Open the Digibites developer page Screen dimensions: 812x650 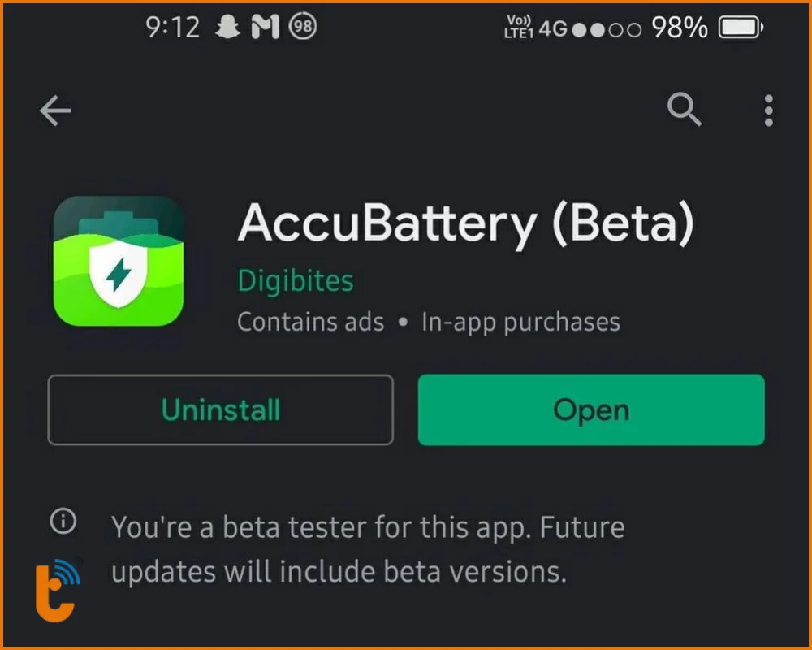pos(296,281)
